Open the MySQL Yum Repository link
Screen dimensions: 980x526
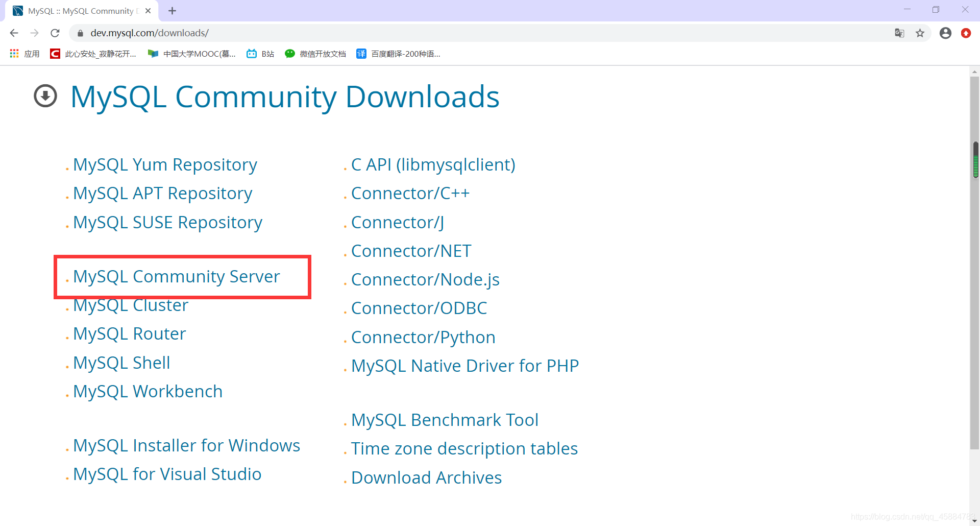tap(165, 164)
